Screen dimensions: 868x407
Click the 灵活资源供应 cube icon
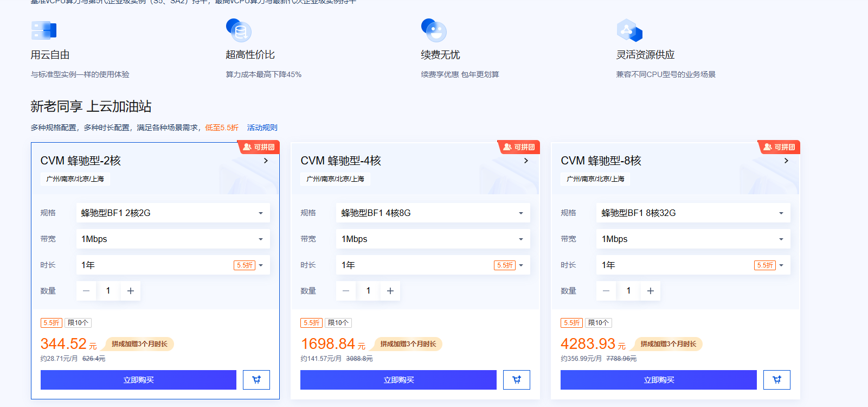click(x=629, y=30)
